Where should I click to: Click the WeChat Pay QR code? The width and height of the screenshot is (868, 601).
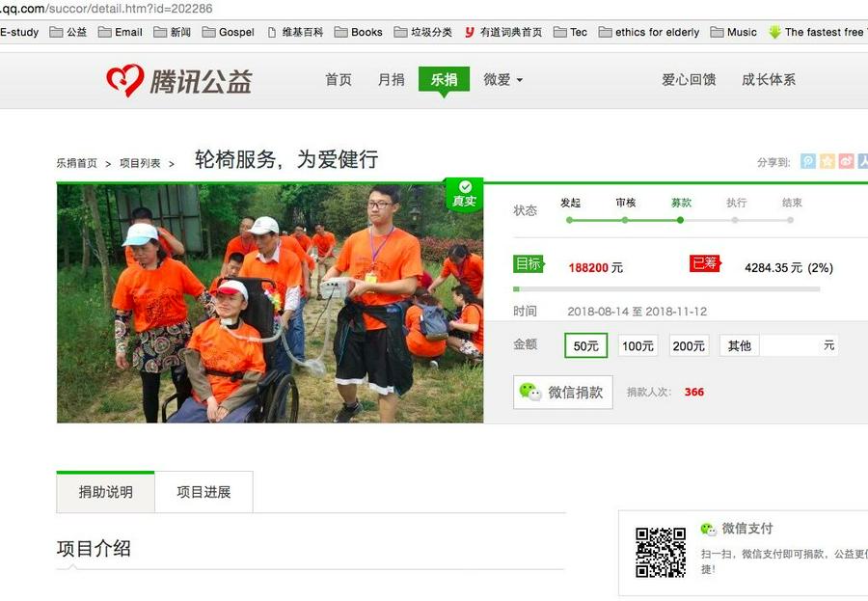(661, 552)
